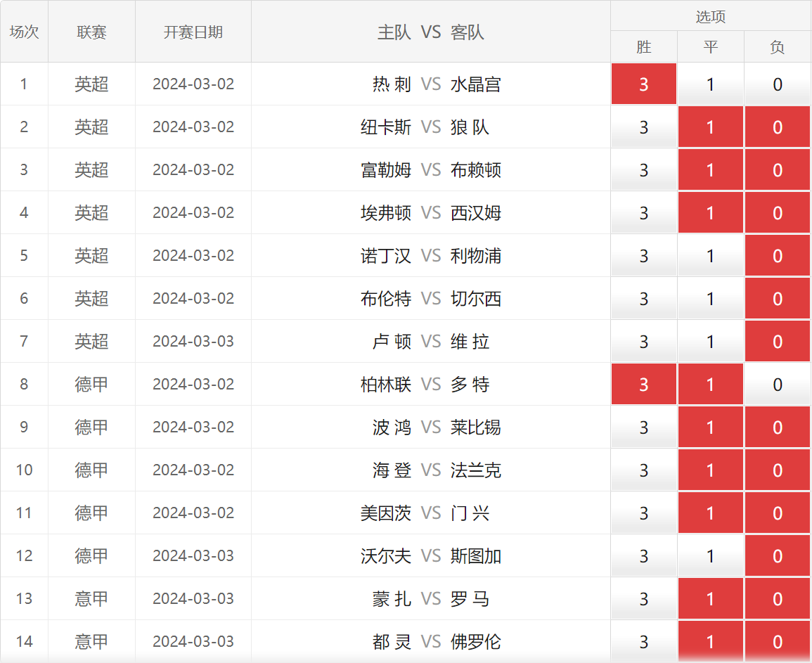Viewport: 812px width, 663px height.
Task: Select win option 3 for 都灵 VS 佛罗伦
Action: coord(644,642)
